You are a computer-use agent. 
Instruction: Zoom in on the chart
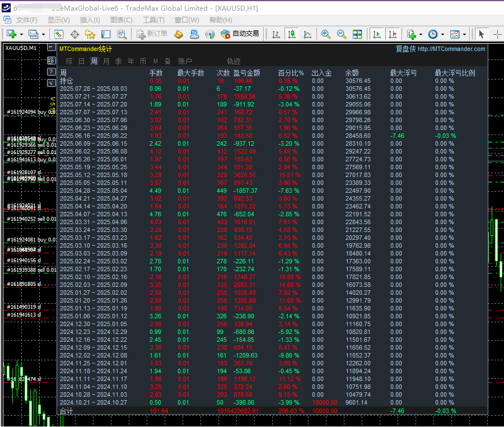point(325,34)
